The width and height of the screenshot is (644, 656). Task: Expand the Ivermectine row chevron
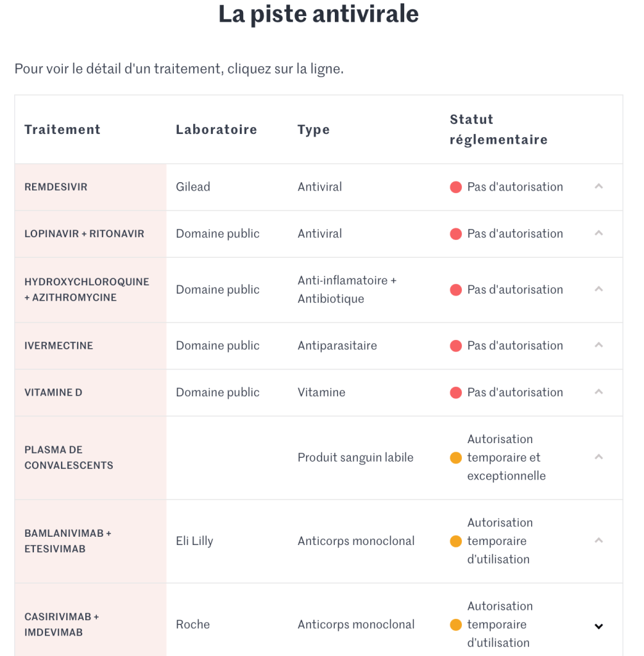tap(598, 345)
